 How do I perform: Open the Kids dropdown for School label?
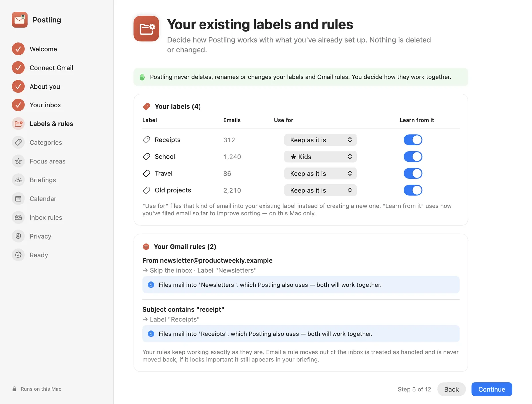click(x=321, y=157)
